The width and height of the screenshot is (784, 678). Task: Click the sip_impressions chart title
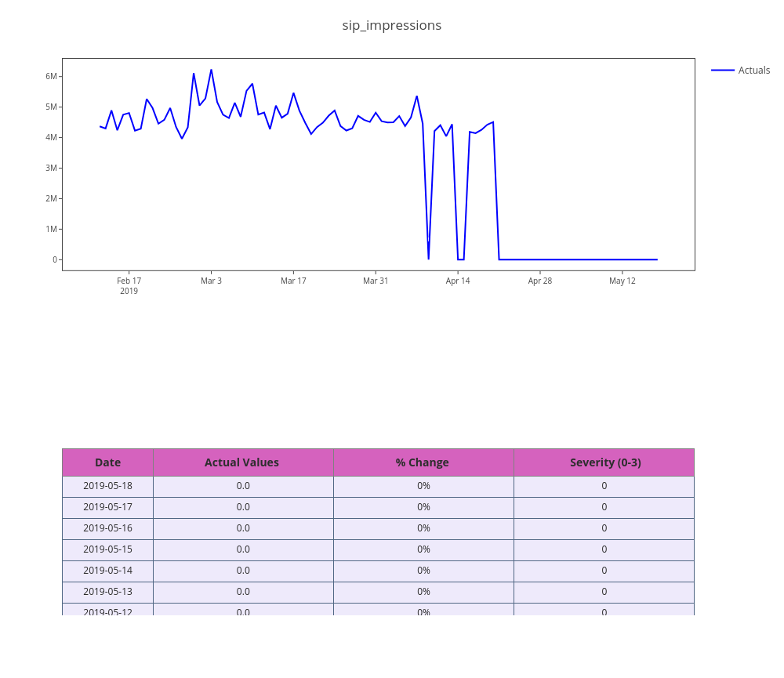[391, 25]
